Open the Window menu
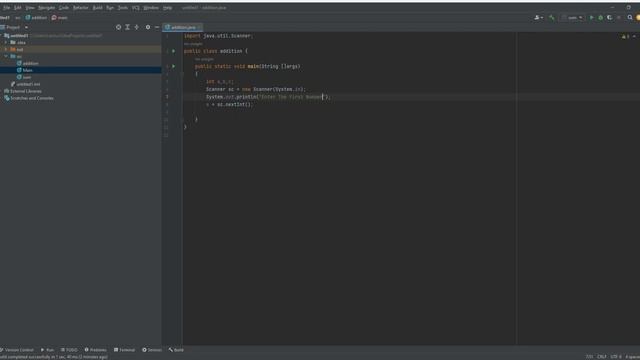Viewport: 640px width, 360px height. coord(151,8)
